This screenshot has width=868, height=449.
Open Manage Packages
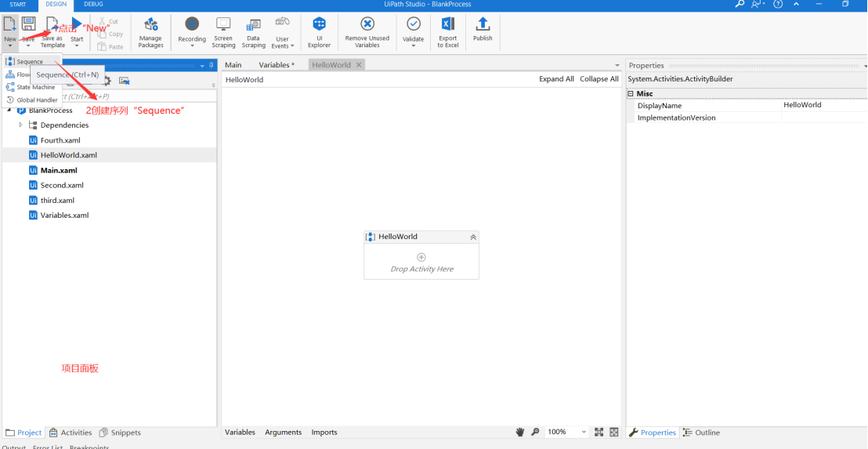[150, 32]
